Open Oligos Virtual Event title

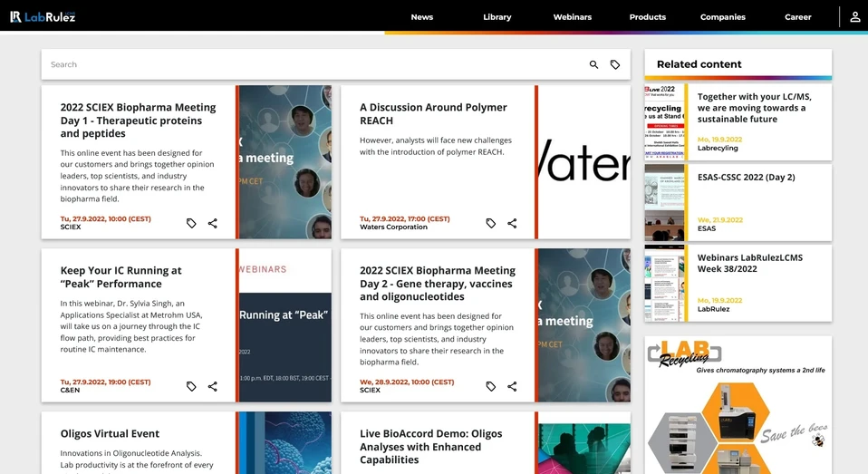coord(110,433)
